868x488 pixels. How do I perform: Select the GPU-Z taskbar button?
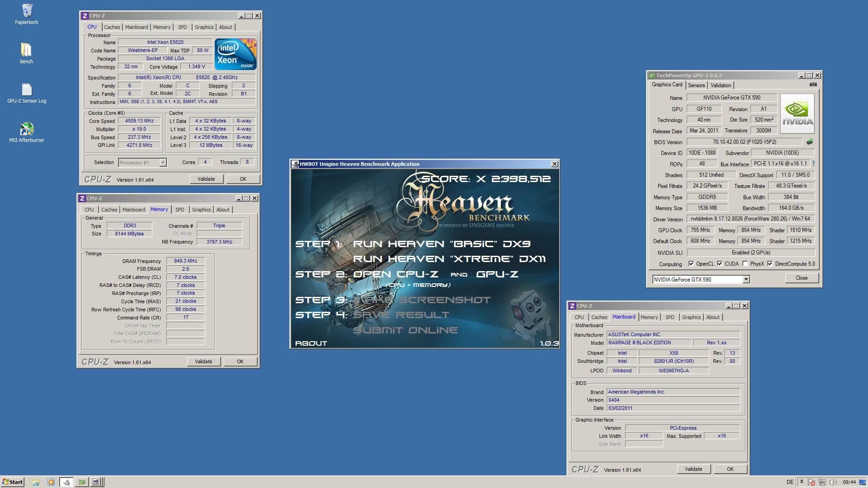pyautogui.click(x=82, y=482)
